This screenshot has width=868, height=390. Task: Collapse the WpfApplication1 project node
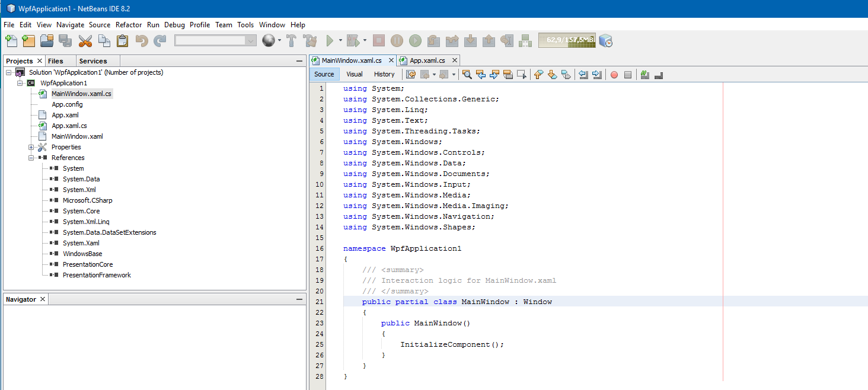coord(20,83)
